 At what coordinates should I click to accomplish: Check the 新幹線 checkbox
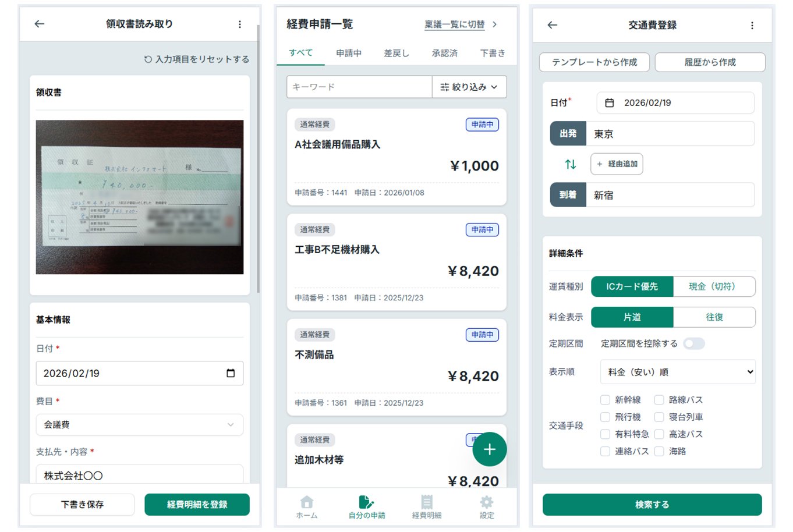click(x=606, y=400)
